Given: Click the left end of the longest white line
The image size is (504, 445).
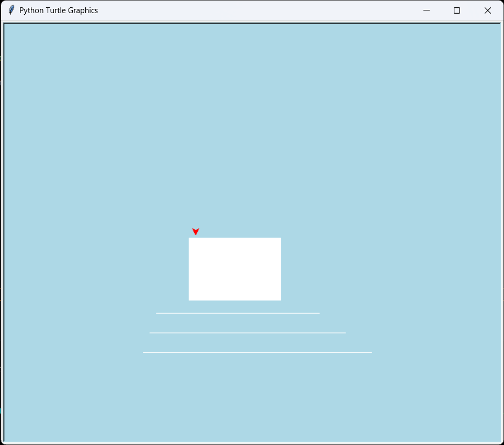Looking at the screenshot, I should (143, 352).
